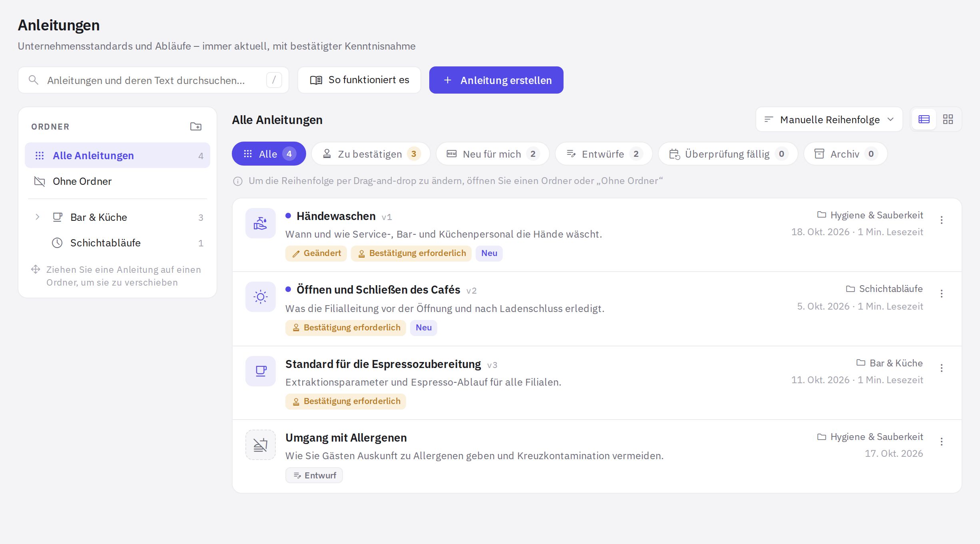The height and width of the screenshot is (544, 980).
Task: Open Umgang mit Allergenen guide
Action: 346,438
